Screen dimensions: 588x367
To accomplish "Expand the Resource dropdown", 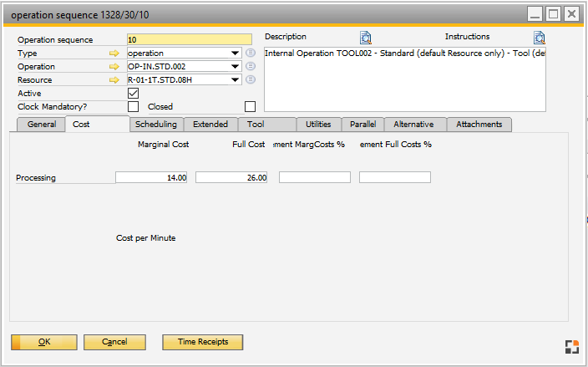I will coord(236,80).
